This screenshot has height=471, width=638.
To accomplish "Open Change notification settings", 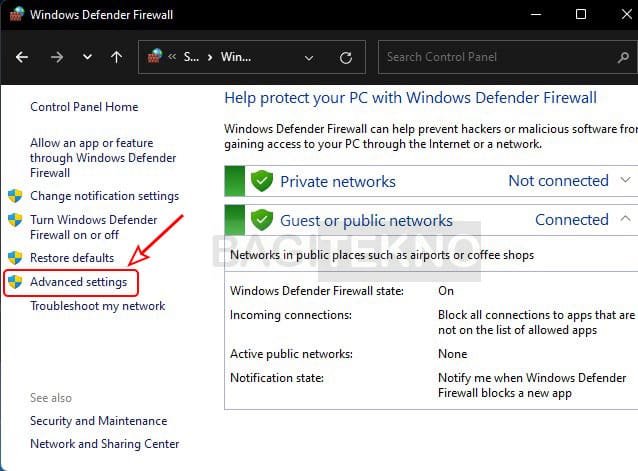I will pyautogui.click(x=105, y=196).
